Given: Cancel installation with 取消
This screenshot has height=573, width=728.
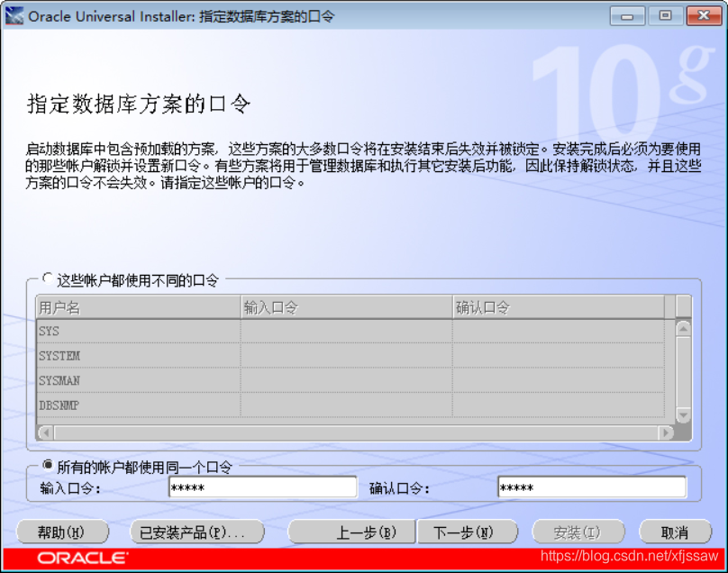Looking at the screenshot, I should point(675,532).
